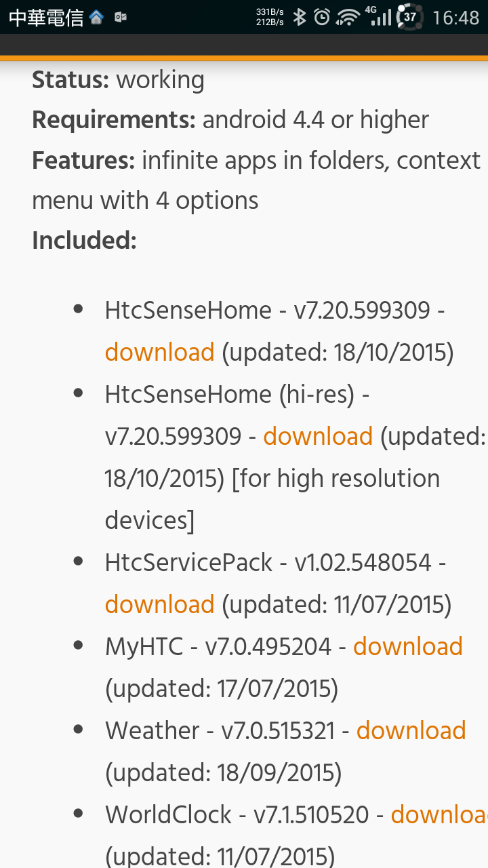Tap the 中華電信 carrier label
This screenshot has height=868, width=488.
[46, 18]
